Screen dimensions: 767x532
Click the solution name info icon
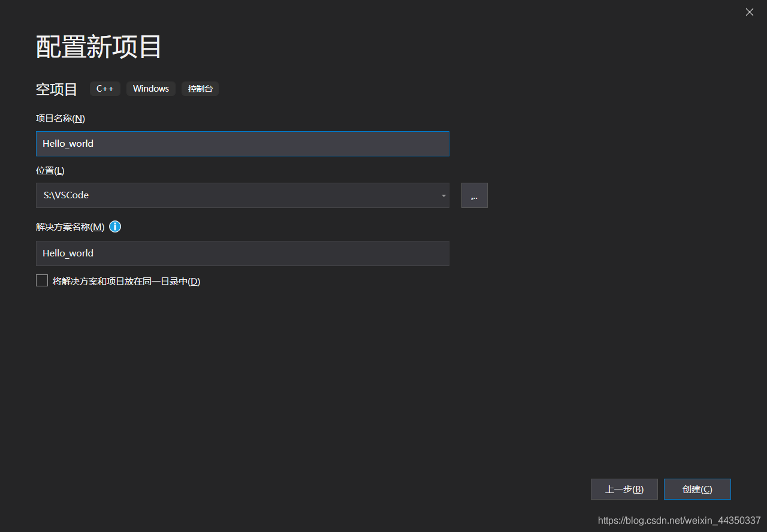pyautogui.click(x=114, y=226)
